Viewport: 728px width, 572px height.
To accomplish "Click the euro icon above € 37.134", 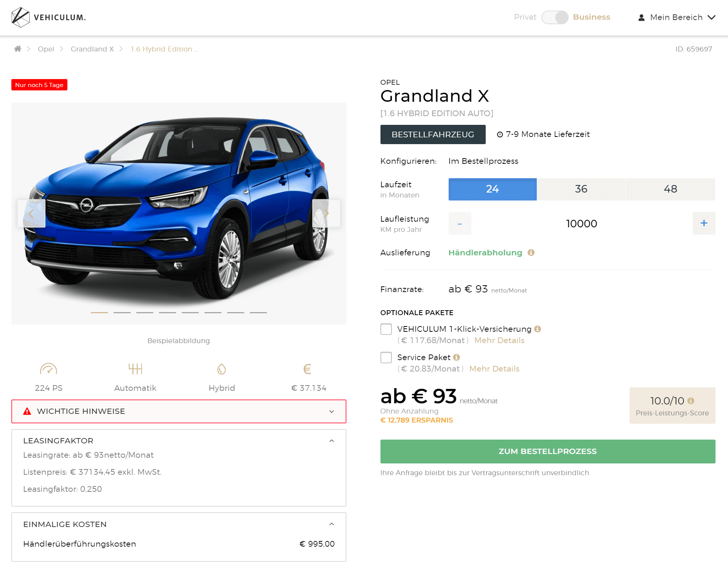I will 307,368.
